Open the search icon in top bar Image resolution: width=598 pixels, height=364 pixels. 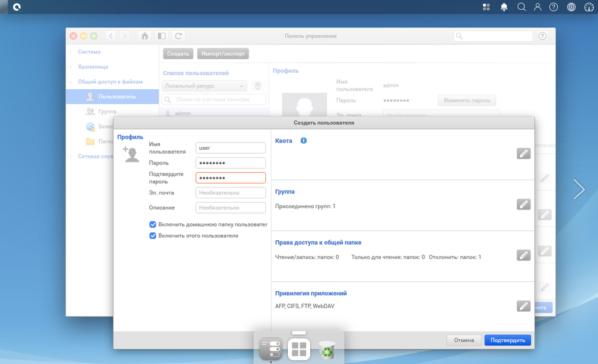(522, 7)
